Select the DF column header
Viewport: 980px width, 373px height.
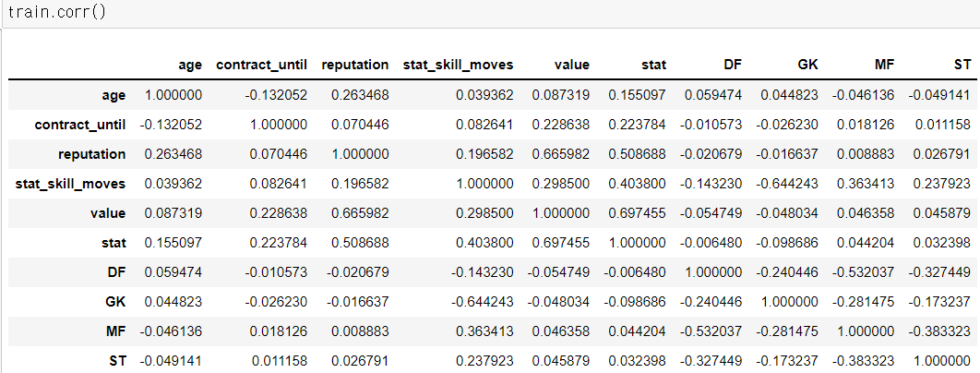click(x=731, y=65)
